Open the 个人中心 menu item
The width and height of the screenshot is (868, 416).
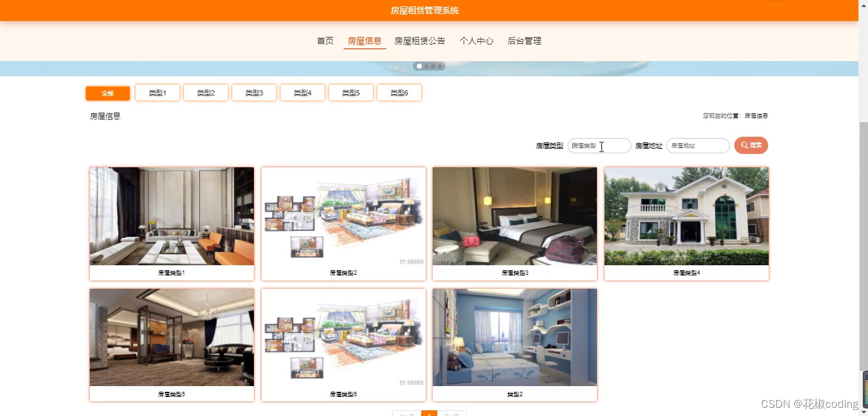(x=476, y=40)
